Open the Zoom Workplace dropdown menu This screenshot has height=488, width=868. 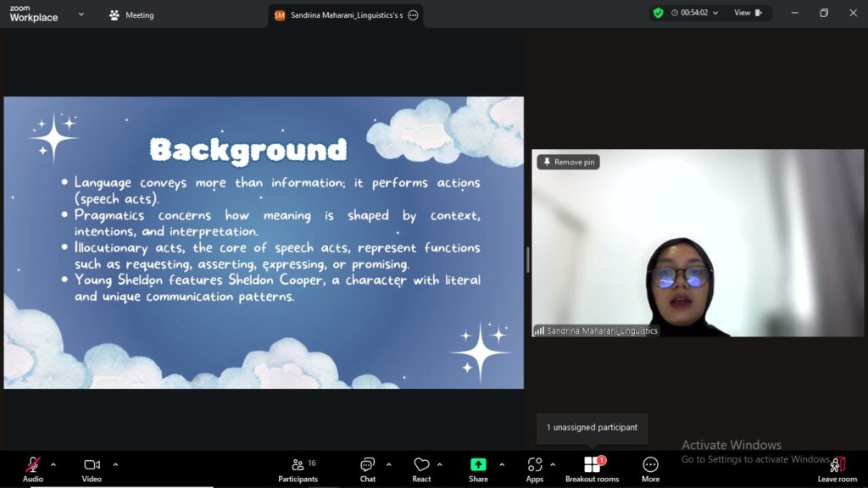click(81, 14)
